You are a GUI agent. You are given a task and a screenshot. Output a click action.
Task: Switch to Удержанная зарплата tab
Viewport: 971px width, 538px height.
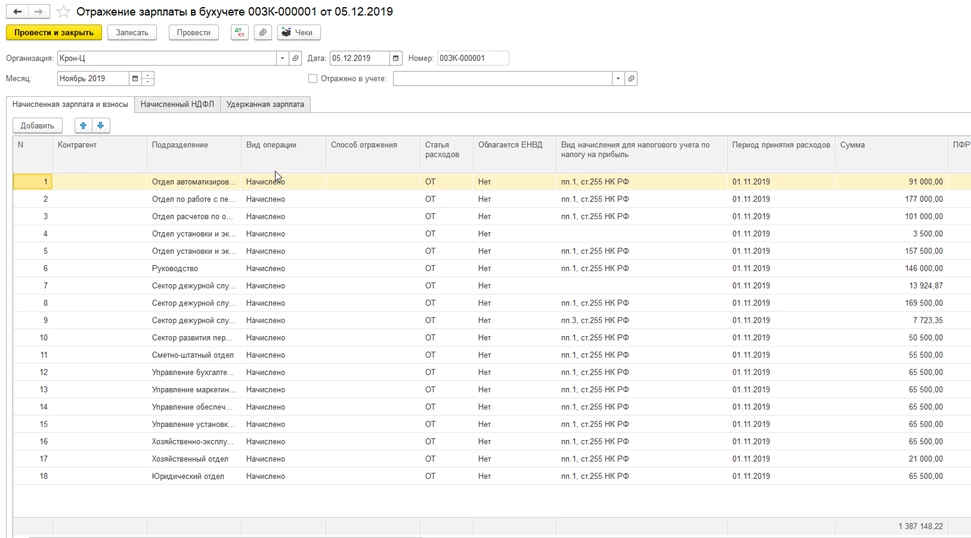click(265, 104)
